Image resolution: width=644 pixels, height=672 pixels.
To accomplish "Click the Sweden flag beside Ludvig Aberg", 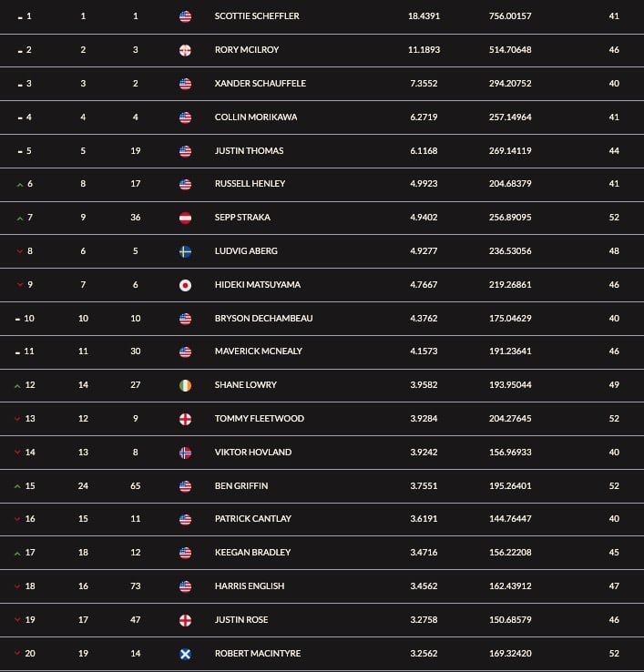I will tap(185, 251).
